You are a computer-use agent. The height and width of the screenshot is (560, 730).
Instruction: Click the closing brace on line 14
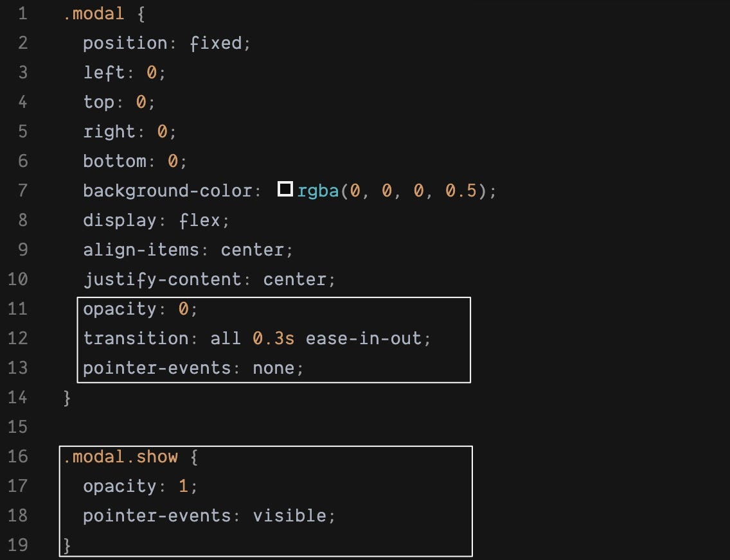pos(67,398)
